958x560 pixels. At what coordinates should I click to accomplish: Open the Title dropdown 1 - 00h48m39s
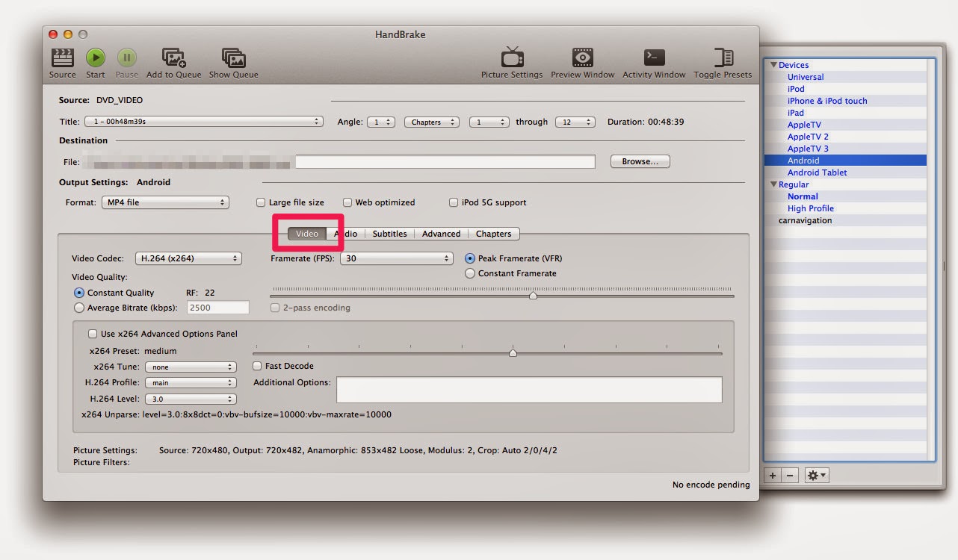(x=203, y=122)
